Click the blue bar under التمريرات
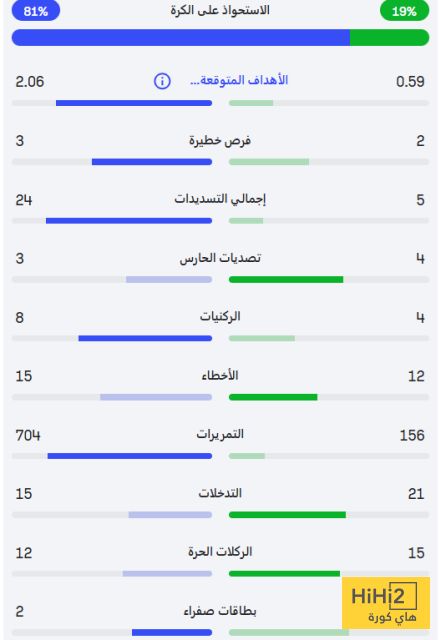This screenshot has height=640, width=441. click(x=130, y=456)
